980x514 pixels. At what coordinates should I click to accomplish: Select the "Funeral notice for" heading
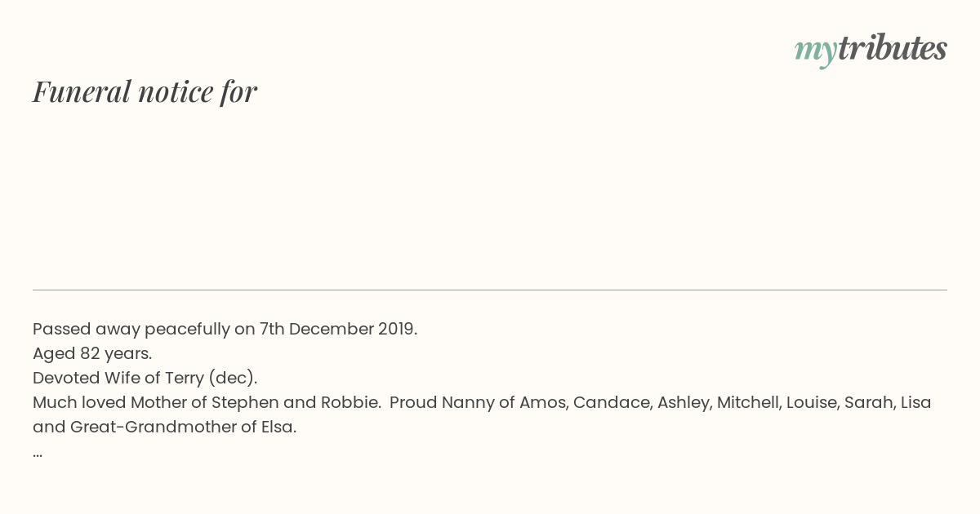tap(145, 91)
